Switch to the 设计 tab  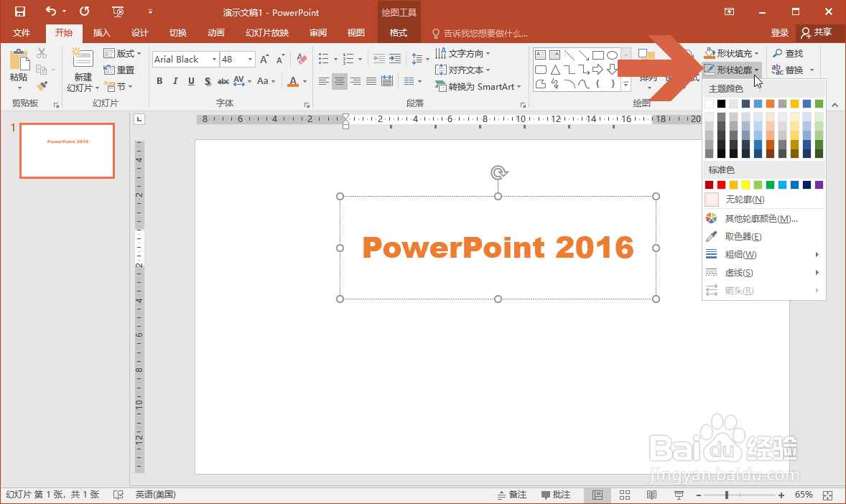tap(140, 33)
